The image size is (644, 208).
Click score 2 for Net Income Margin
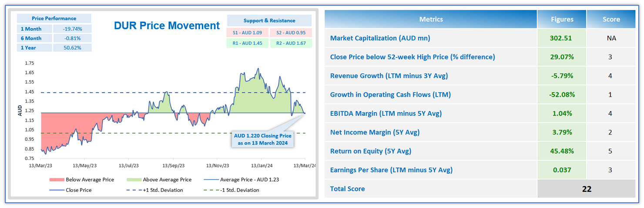click(x=611, y=132)
